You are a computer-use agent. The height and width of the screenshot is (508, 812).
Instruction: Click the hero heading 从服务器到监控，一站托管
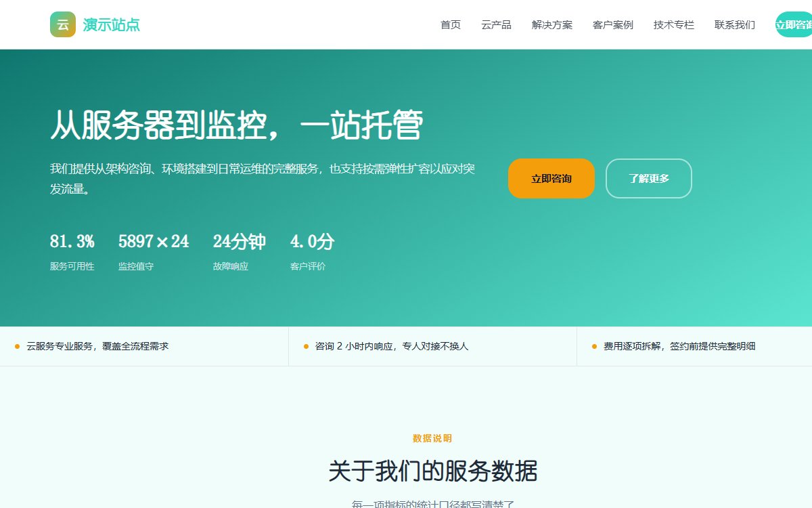coord(237,125)
